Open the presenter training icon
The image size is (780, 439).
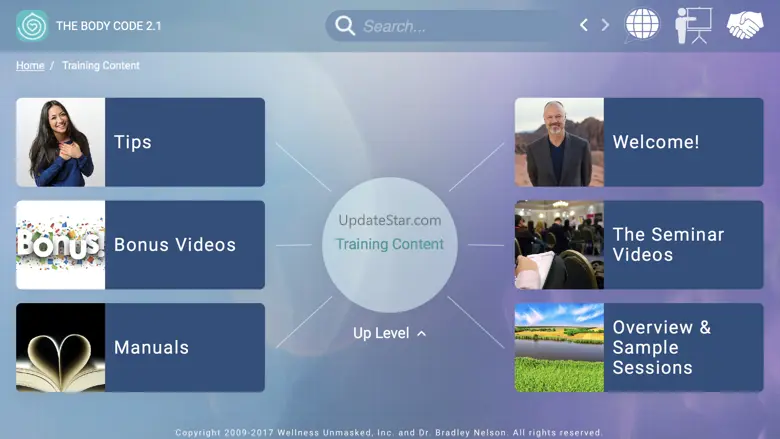point(693,25)
